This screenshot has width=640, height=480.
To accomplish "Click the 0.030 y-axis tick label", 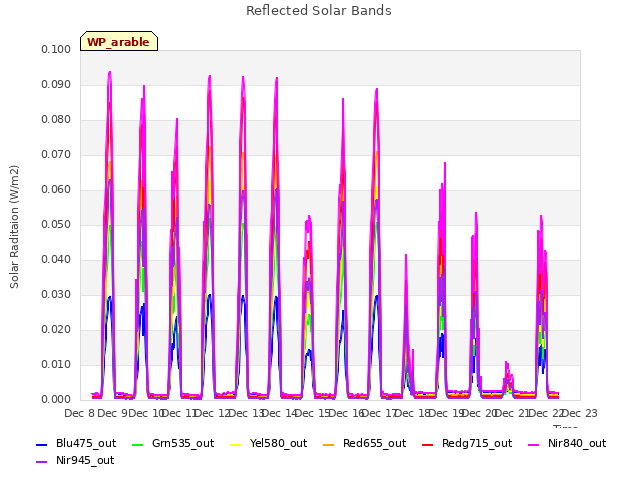I will pos(56,295).
